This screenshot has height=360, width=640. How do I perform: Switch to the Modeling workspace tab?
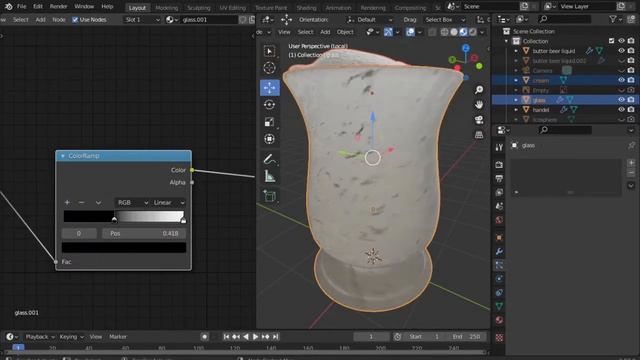[167, 8]
